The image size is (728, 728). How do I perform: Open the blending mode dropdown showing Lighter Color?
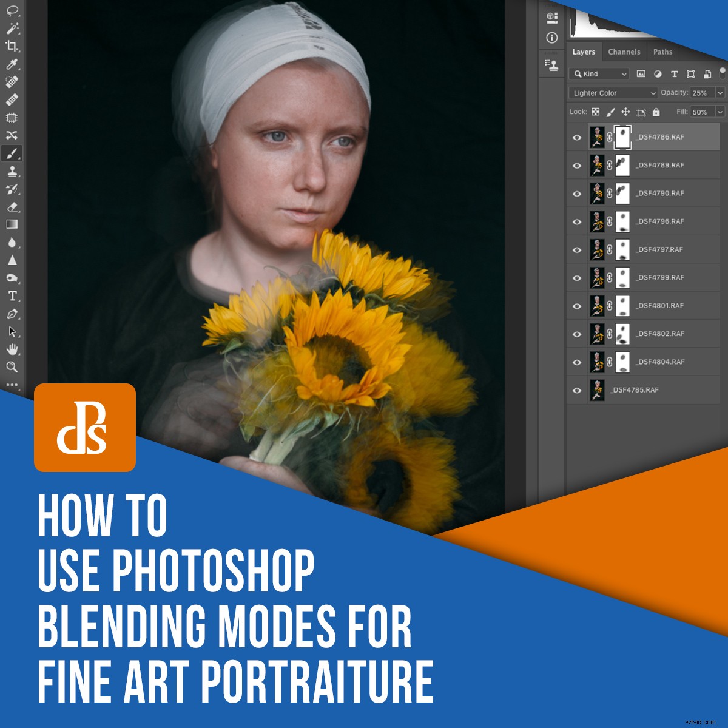[612, 93]
